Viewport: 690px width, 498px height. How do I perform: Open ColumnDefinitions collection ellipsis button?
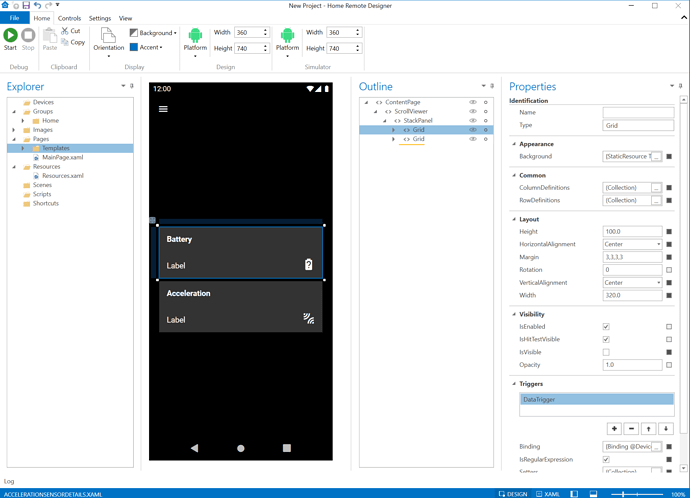[656, 188]
